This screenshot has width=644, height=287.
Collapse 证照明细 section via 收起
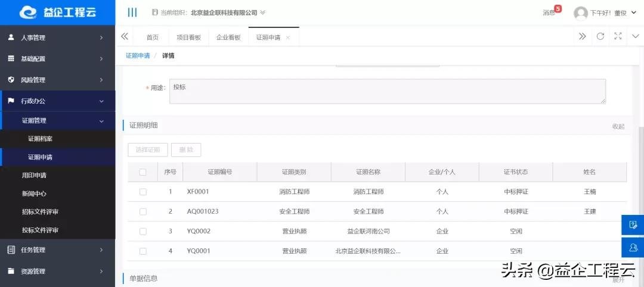[x=618, y=126]
